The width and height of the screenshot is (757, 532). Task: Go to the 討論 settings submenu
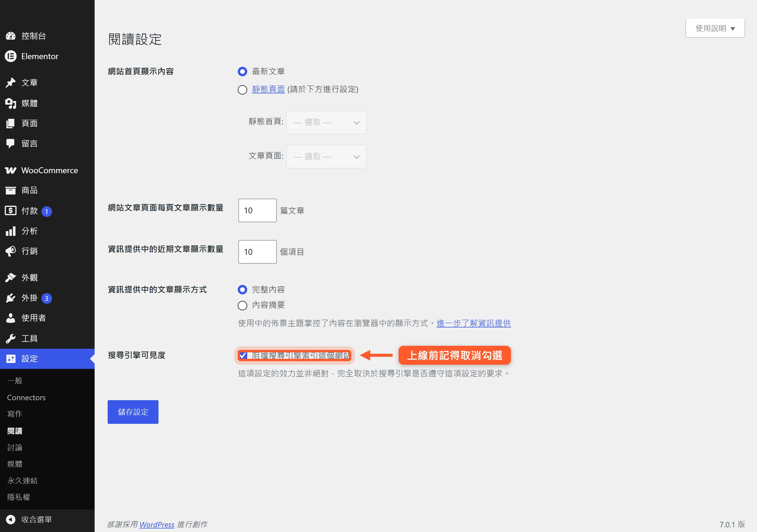point(14,447)
